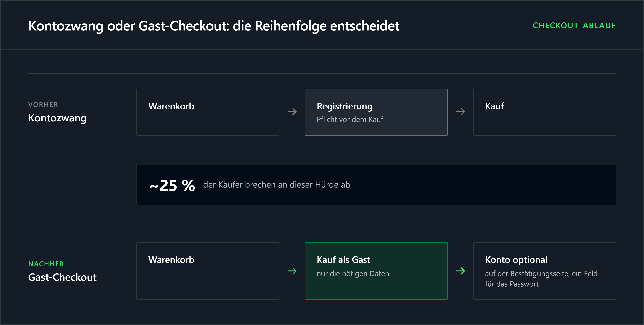The height and width of the screenshot is (325, 644).
Task: Click the green NACHHER label
Action: tap(46, 264)
